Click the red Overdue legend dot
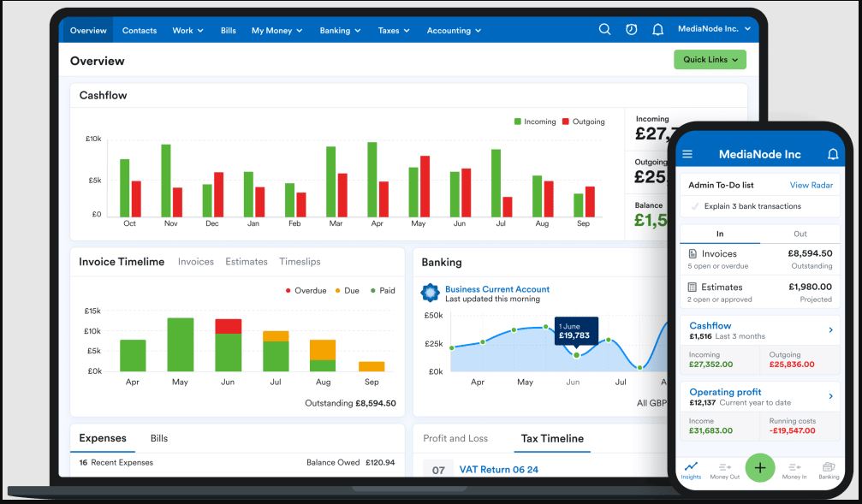This screenshot has width=862, height=504. point(288,290)
